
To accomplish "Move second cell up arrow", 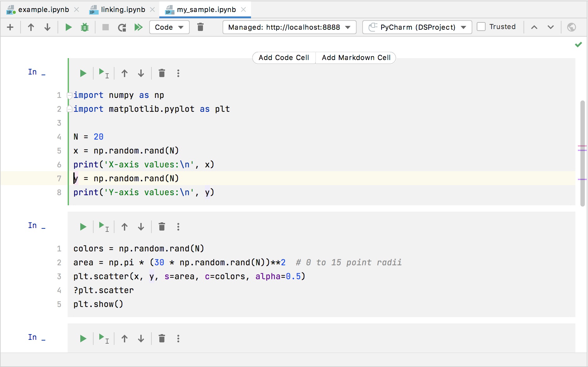I will [125, 227].
